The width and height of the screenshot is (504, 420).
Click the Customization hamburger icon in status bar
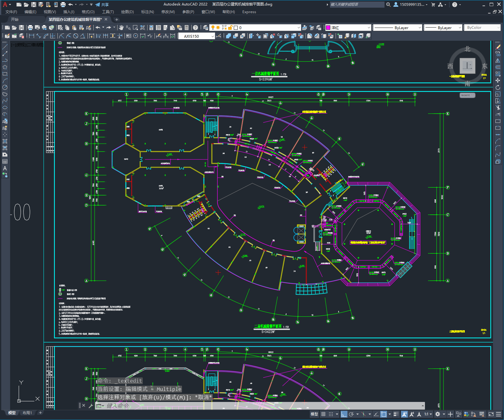[498, 414]
